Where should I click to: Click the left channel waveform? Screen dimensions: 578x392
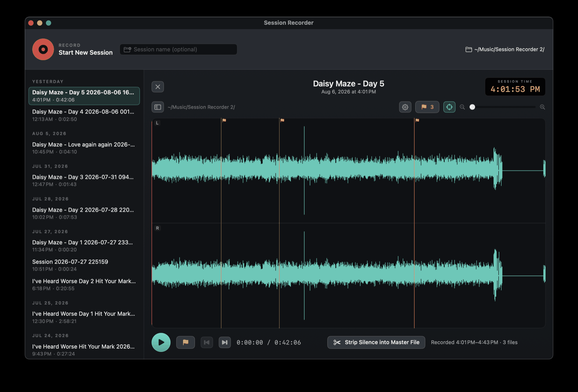coord(348,170)
